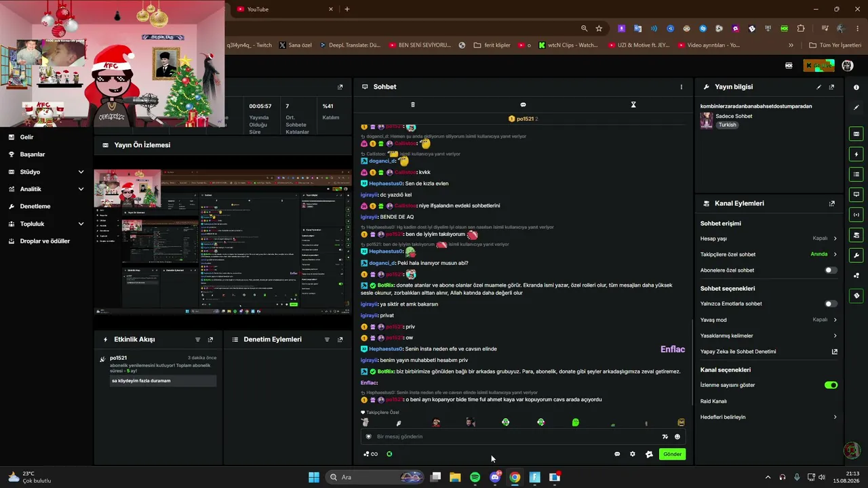The height and width of the screenshot is (488, 868).
Task: Open Spotify from the taskbar
Action: click(475, 477)
